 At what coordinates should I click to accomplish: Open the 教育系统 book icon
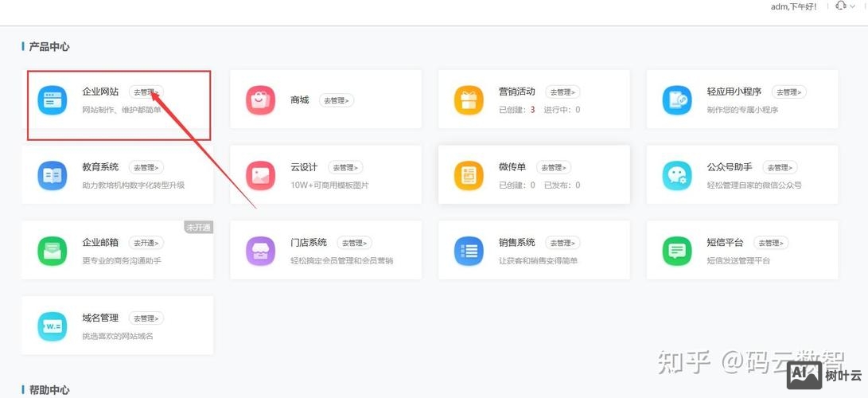point(52,175)
